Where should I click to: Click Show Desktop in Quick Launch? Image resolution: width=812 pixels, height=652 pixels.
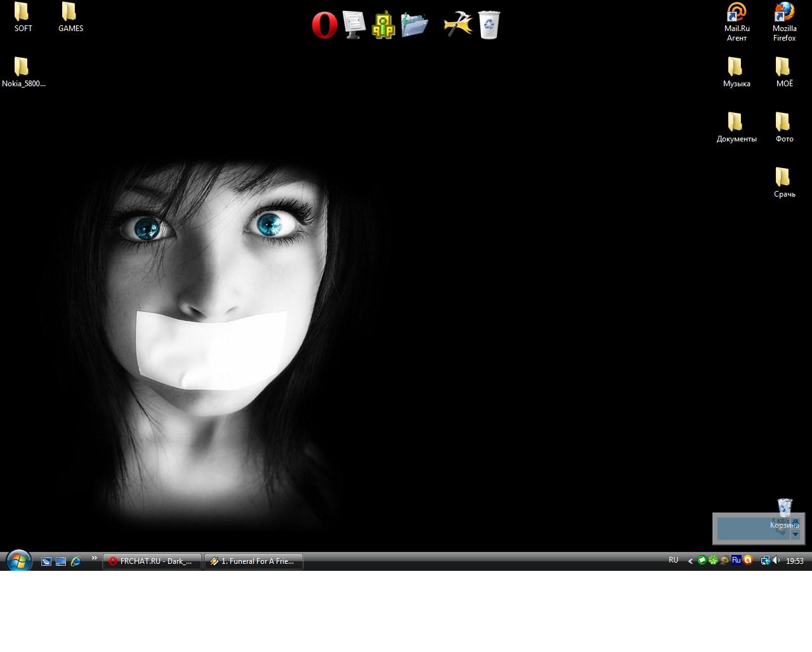61,561
